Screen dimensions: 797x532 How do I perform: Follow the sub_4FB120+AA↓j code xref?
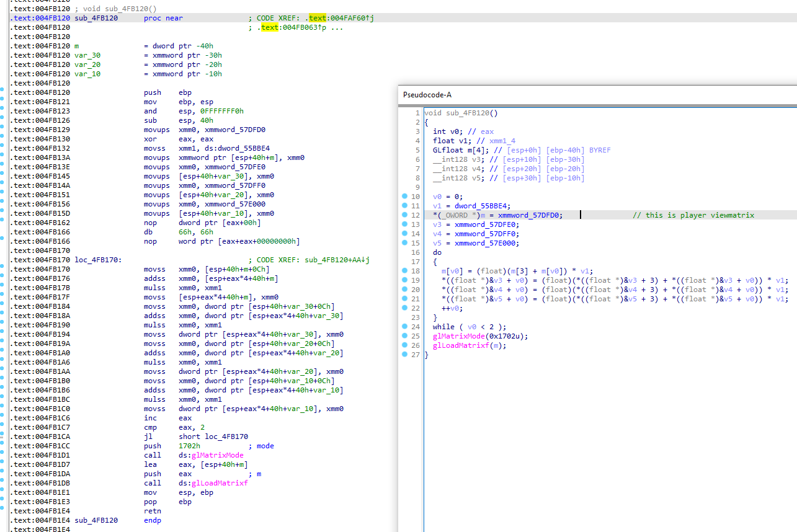[x=337, y=260]
